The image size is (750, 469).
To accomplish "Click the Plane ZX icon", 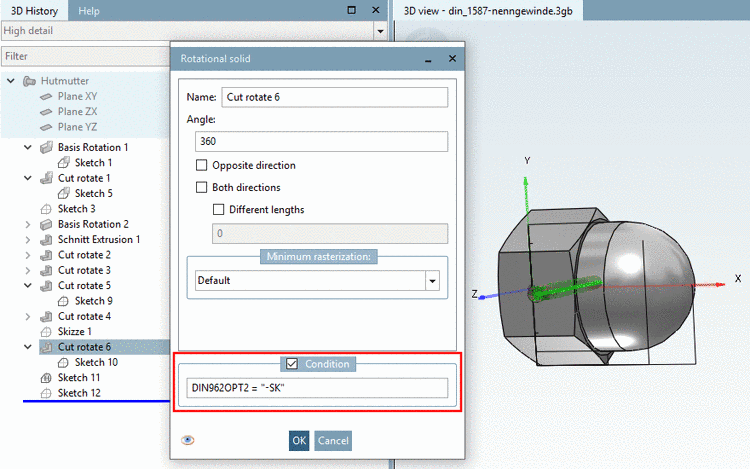I will pyautogui.click(x=46, y=112).
